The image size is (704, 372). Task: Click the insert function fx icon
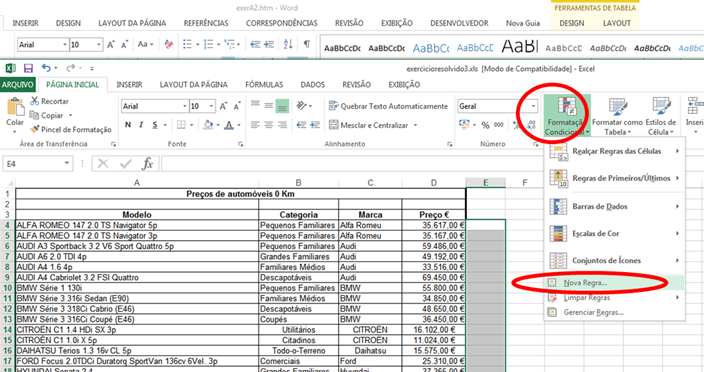pyautogui.click(x=147, y=164)
